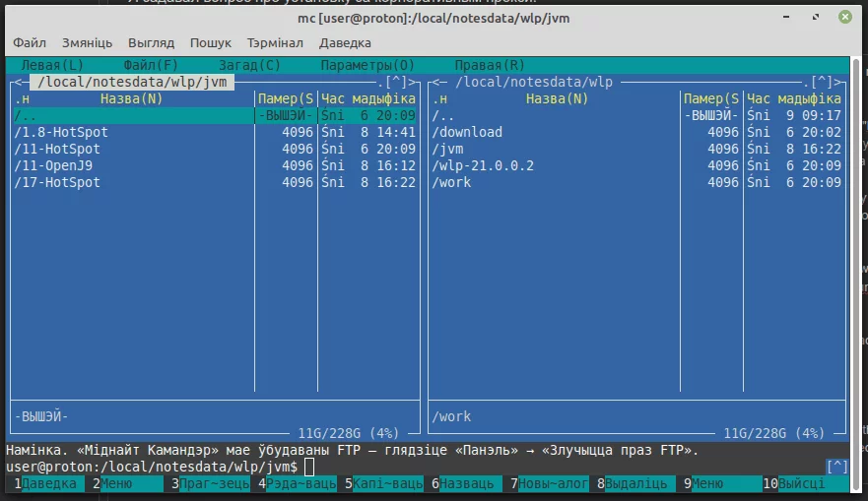Viewport: 868px width, 501px height.
Task: Select the /wlp-21.0.0.2 directory in the right panel
Action: click(x=483, y=165)
